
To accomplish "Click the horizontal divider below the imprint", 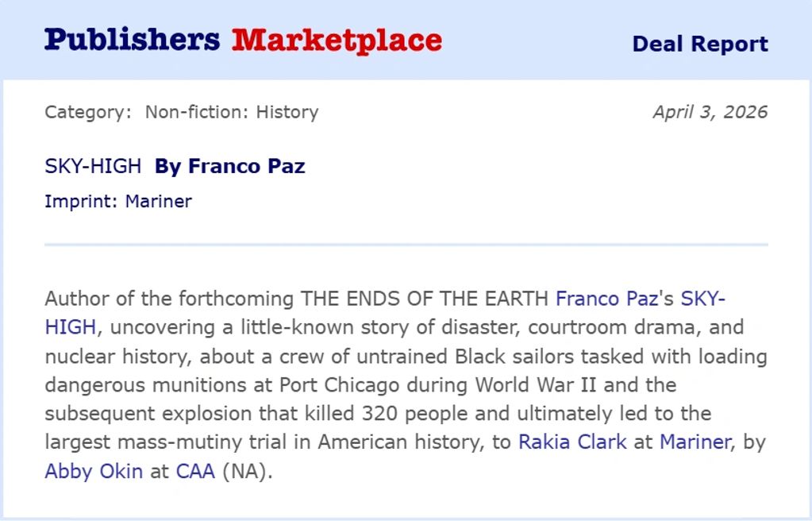I will 406,245.
